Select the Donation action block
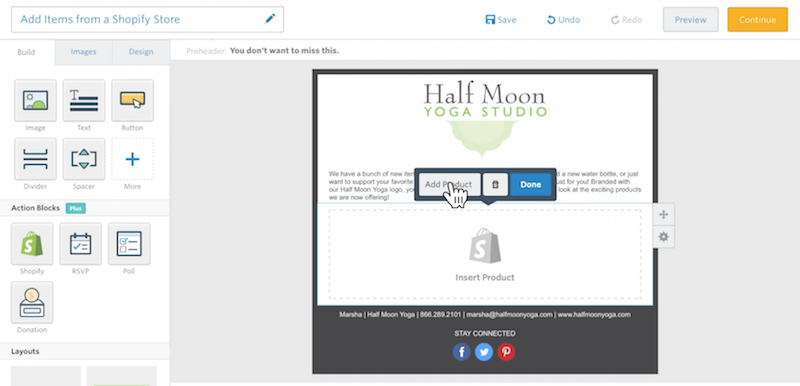 32,302
